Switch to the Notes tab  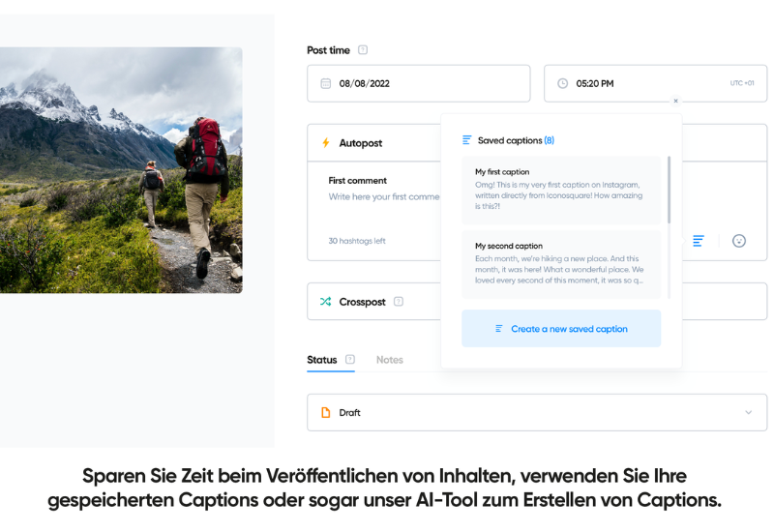tap(390, 360)
